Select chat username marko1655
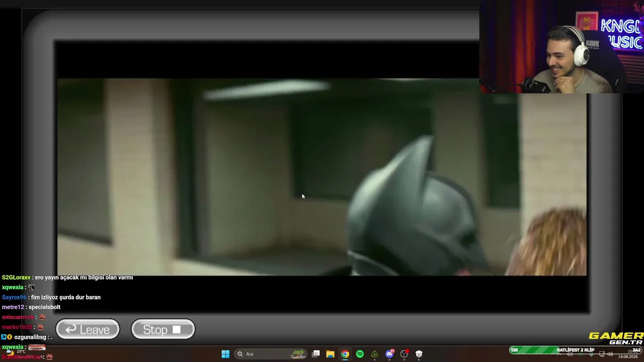The width and height of the screenshot is (644, 362). click(x=18, y=327)
